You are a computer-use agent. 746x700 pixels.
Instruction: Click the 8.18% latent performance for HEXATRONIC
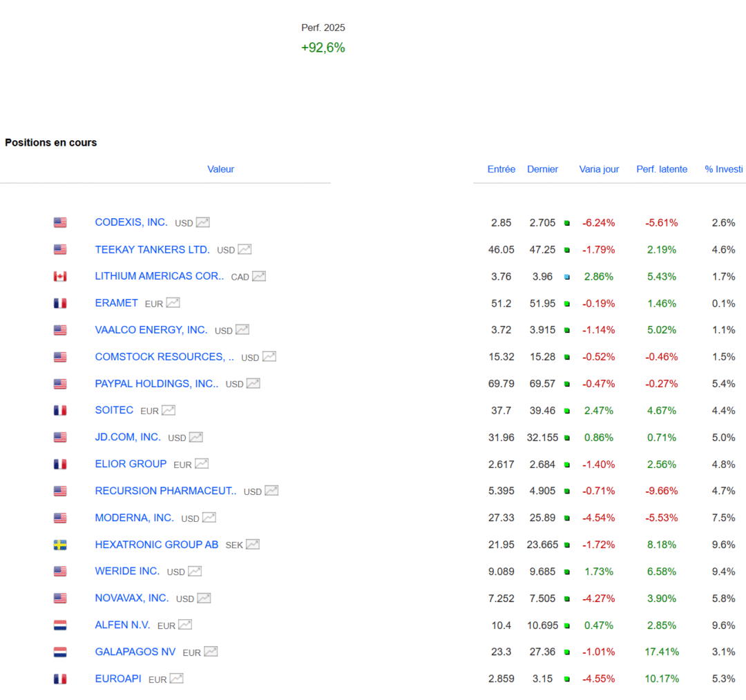[x=662, y=545]
